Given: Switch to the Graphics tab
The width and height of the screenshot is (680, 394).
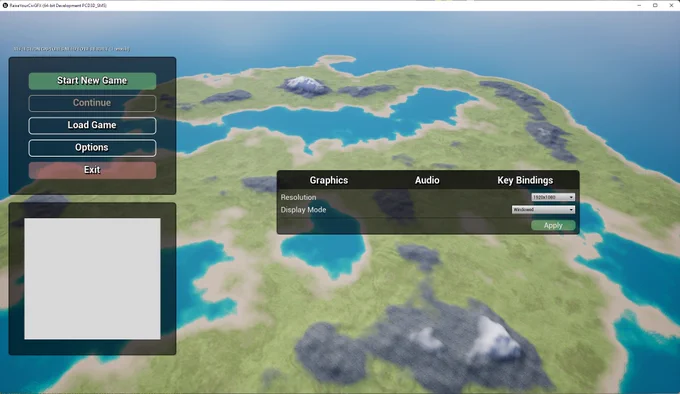Looking at the screenshot, I should (x=329, y=180).
